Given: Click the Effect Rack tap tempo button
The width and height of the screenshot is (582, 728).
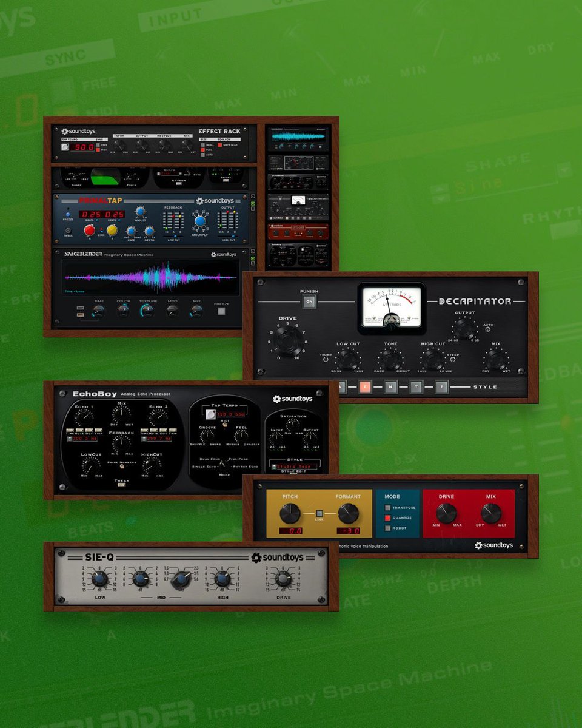Looking at the screenshot, I should (x=65, y=147).
